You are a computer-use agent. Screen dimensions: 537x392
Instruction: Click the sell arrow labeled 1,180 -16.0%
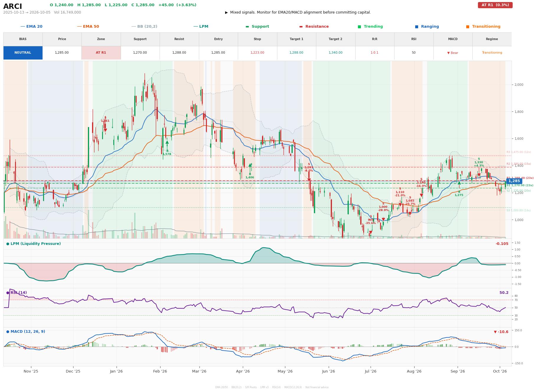coord(421,195)
